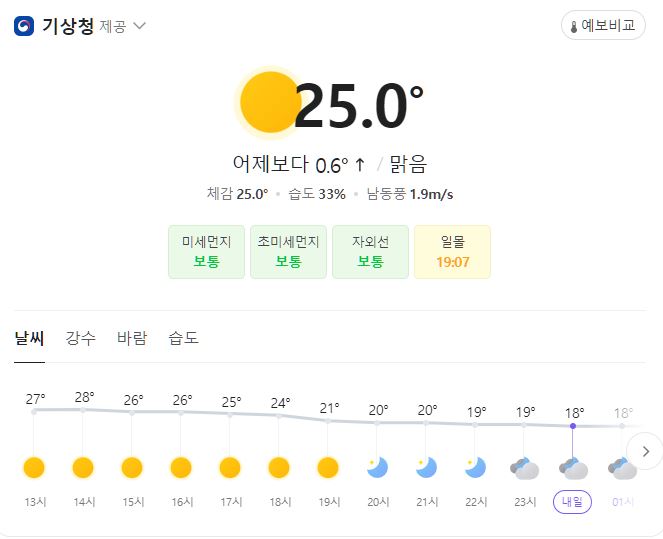The height and width of the screenshot is (539, 663).
Task: Click the 일몰 19:07 sunset card
Action: (452, 252)
